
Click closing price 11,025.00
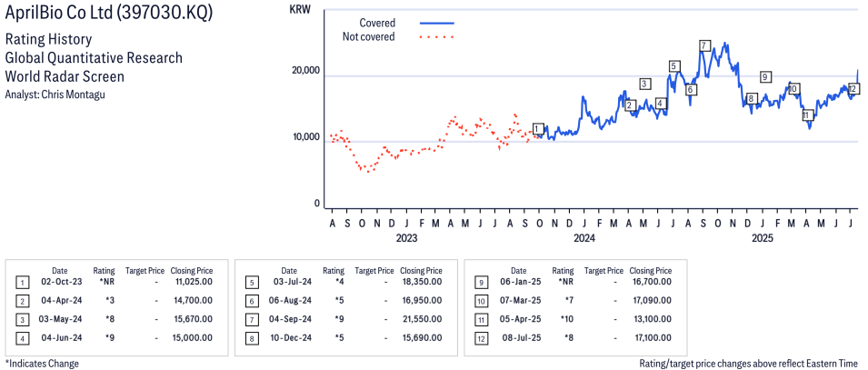(x=192, y=282)
